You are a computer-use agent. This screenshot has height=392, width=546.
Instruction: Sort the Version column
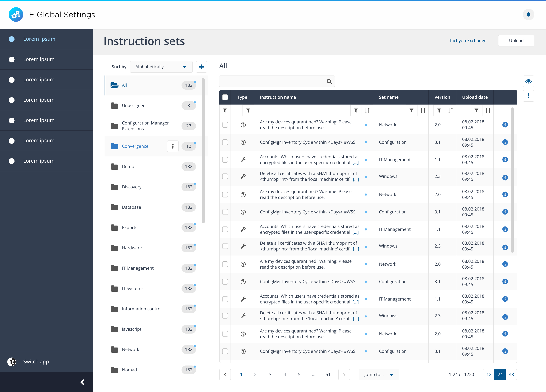(x=450, y=111)
